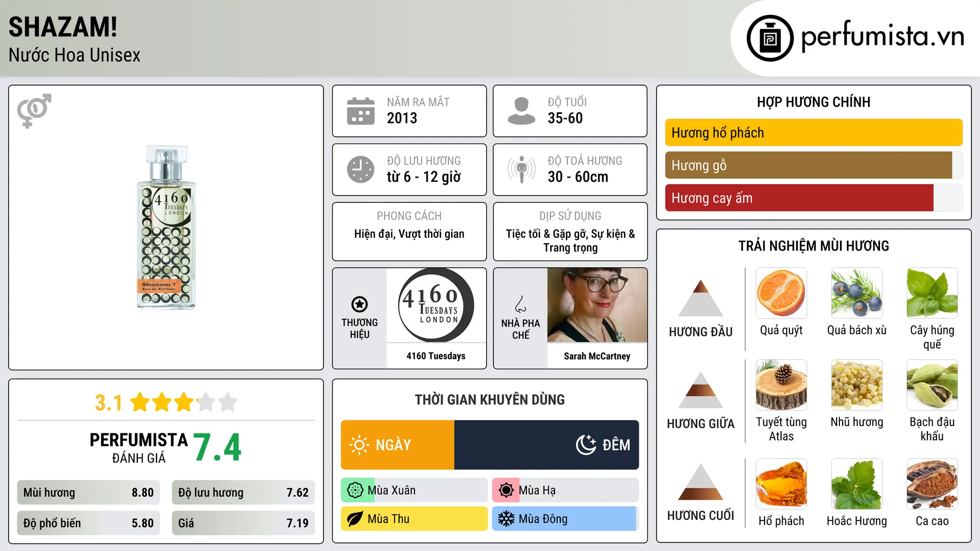Select the Quả bách xù juniper image
Image resolution: width=980 pixels, height=551 pixels.
click(857, 293)
